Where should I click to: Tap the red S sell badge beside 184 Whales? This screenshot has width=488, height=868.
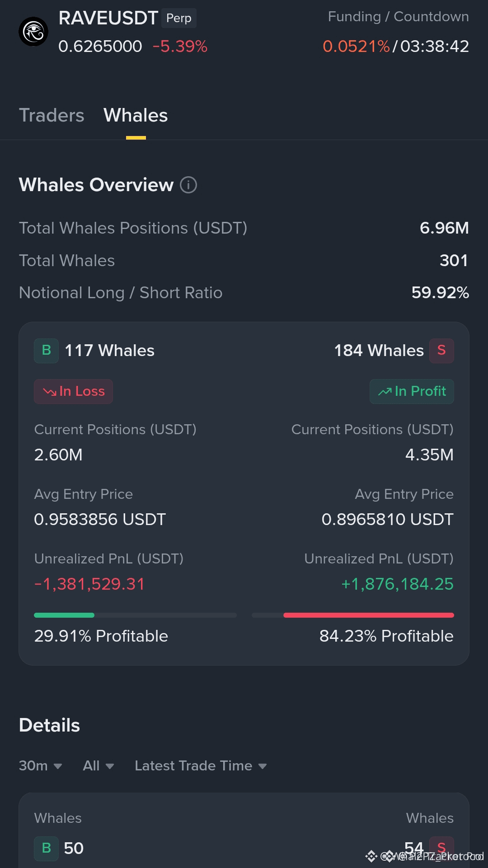click(441, 351)
